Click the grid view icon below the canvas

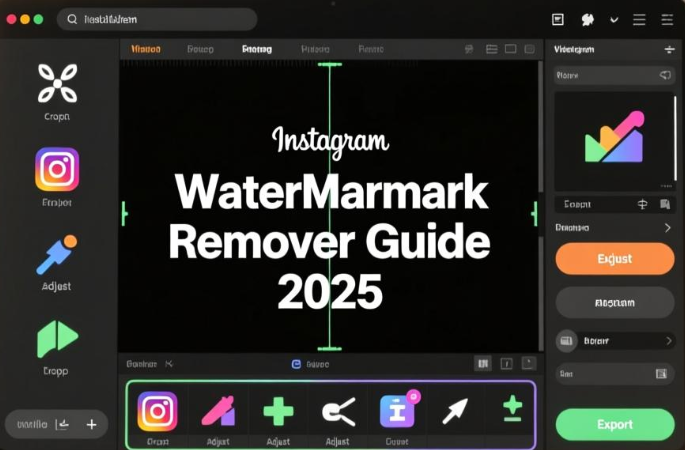coord(483,363)
